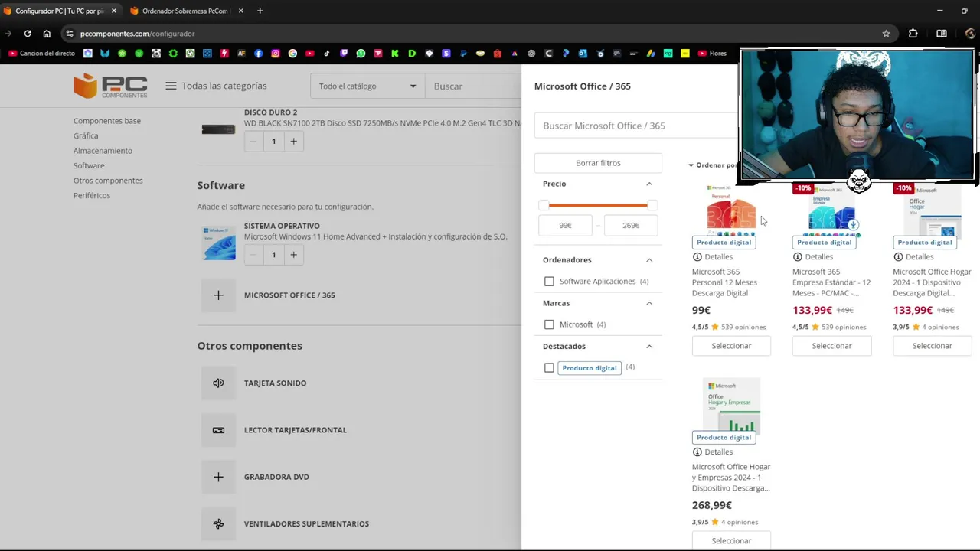Open the Outlook bookmark icon
This screenshot has width=980, height=551.
tap(583, 54)
